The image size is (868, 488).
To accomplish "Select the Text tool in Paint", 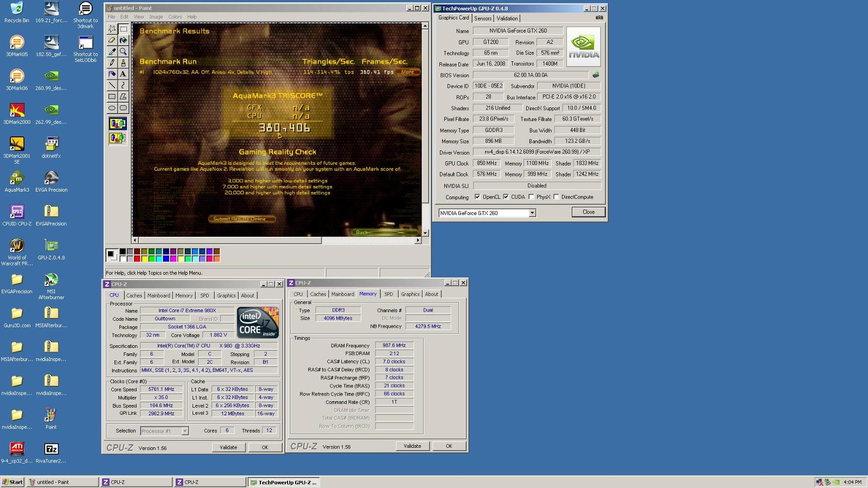I will tap(123, 74).
